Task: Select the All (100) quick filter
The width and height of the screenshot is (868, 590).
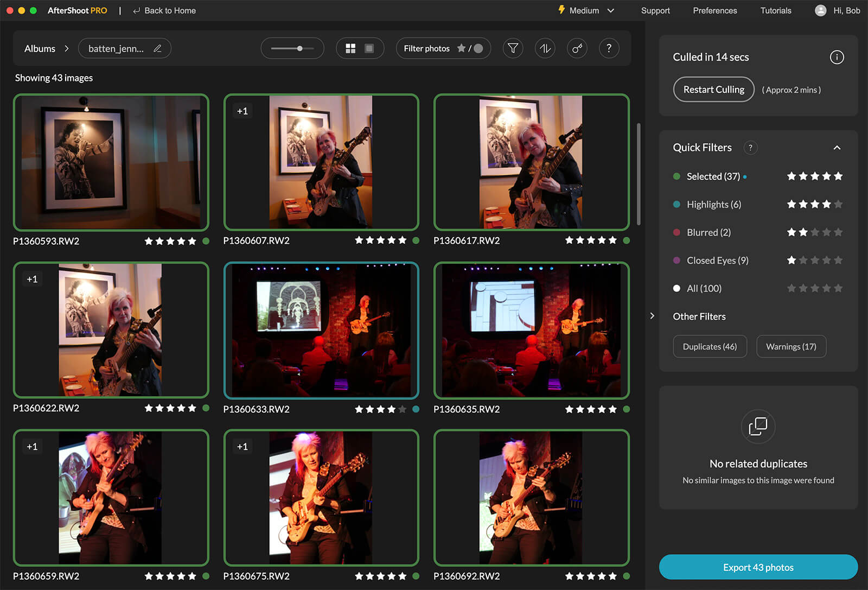Action: click(x=704, y=289)
